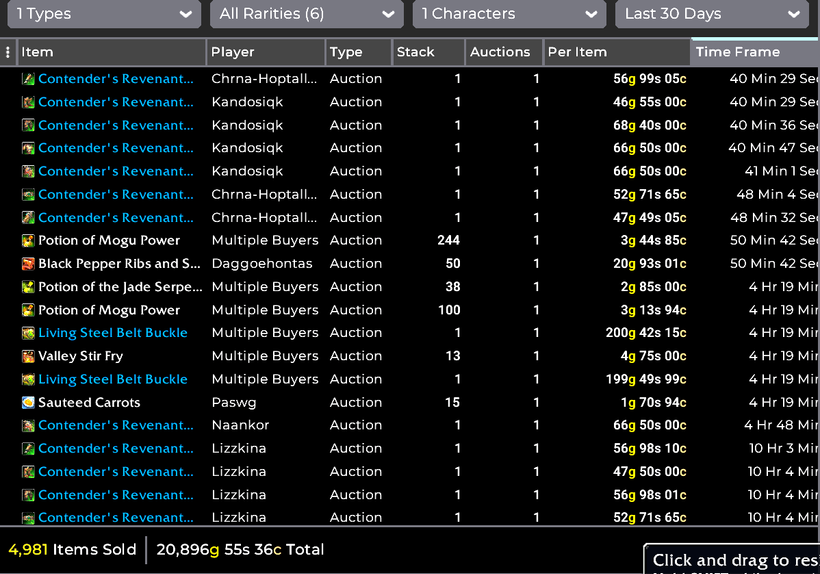The height and width of the screenshot is (574, 820).
Task: Click Contender's Revenant icon in the Naankor row
Action: tap(28, 426)
